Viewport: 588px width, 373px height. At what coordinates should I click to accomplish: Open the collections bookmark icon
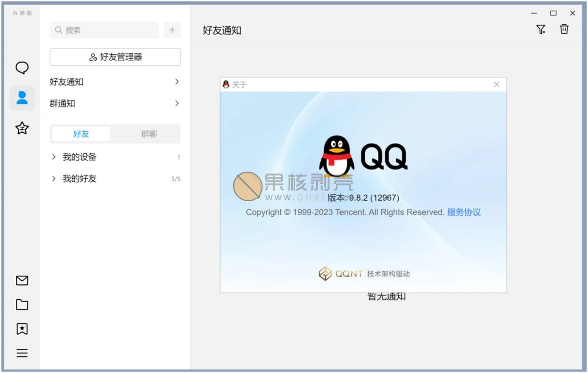[x=21, y=329]
